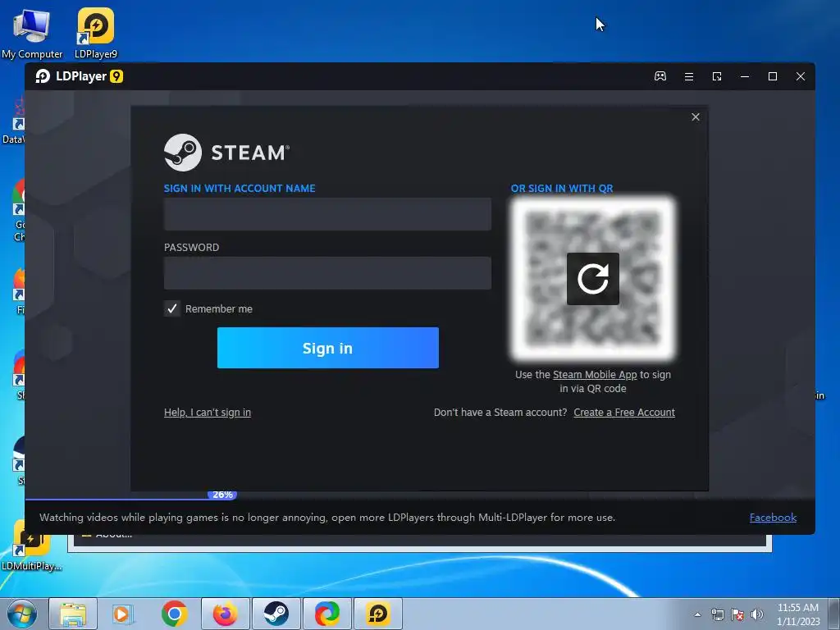Click the Steam logo in dialog
The image size is (840, 630).
(x=226, y=153)
